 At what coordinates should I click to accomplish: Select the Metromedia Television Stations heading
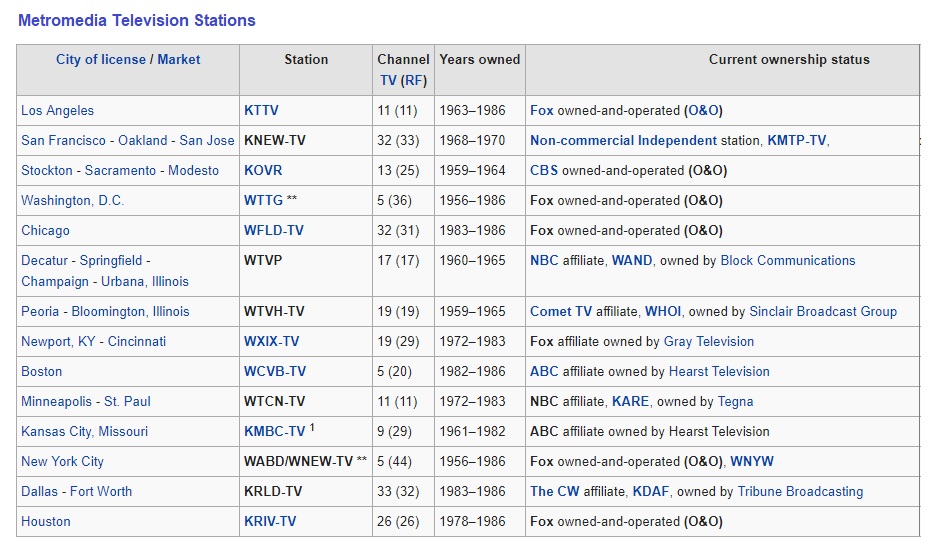(136, 20)
